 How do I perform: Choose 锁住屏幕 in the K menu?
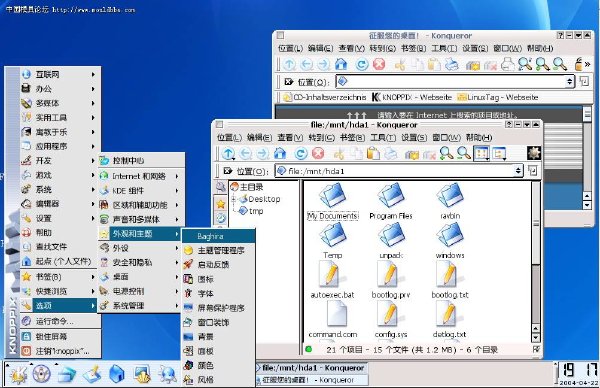point(60,336)
